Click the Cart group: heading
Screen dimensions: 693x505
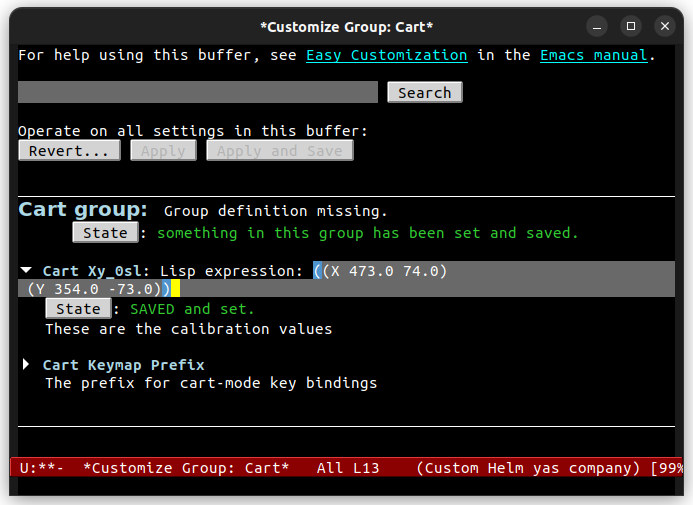click(83, 209)
